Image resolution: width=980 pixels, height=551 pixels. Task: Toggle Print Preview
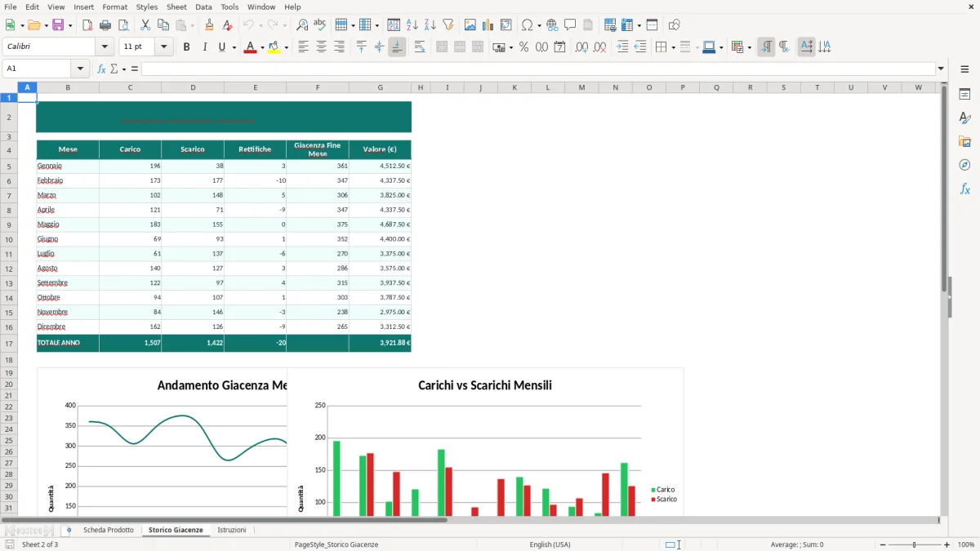tap(123, 25)
